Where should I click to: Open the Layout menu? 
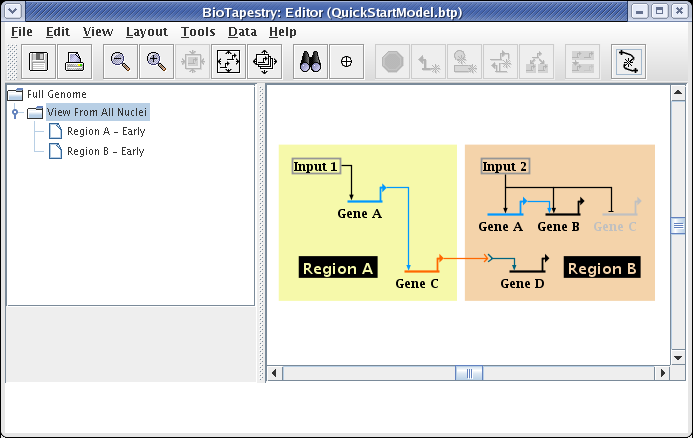pyautogui.click(x=146, y=31)
